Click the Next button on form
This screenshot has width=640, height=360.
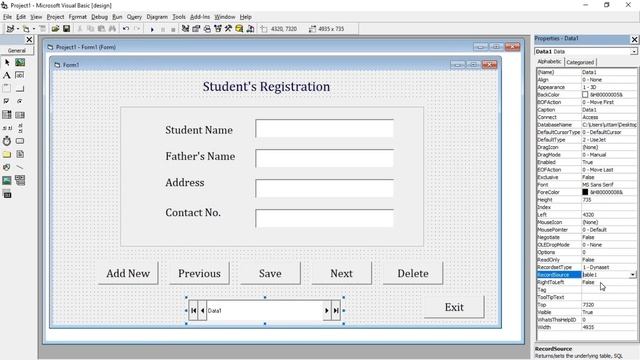click(342, 273)
